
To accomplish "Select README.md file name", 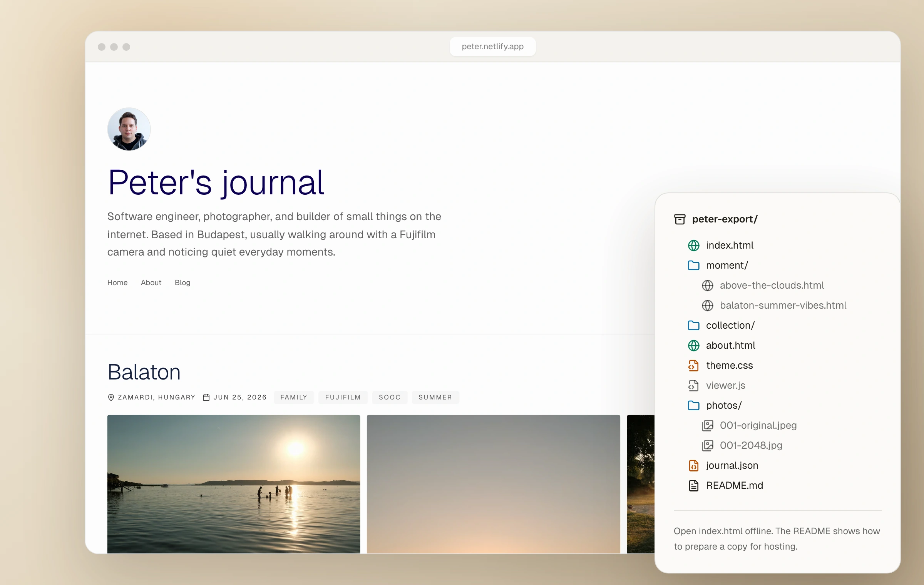I will [x=735, y=486].
